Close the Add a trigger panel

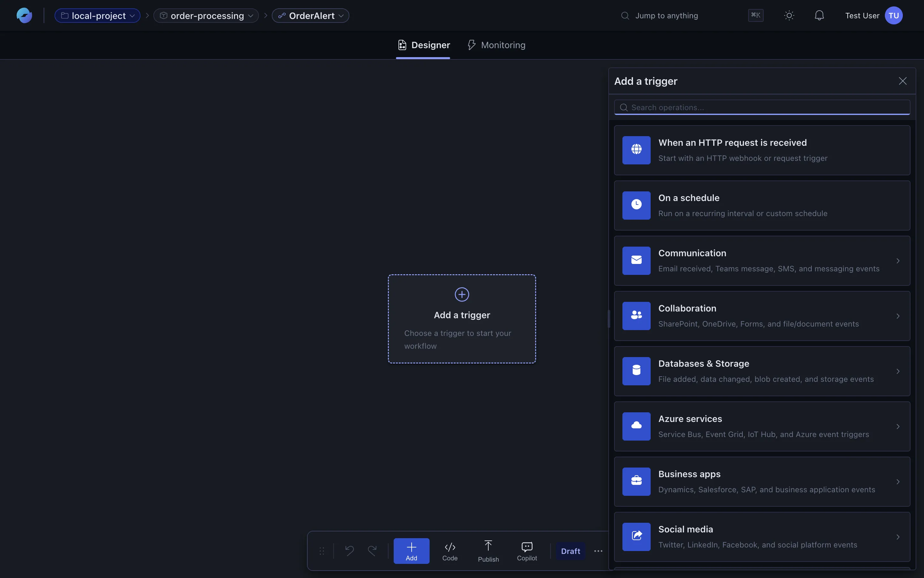point(902,81)
